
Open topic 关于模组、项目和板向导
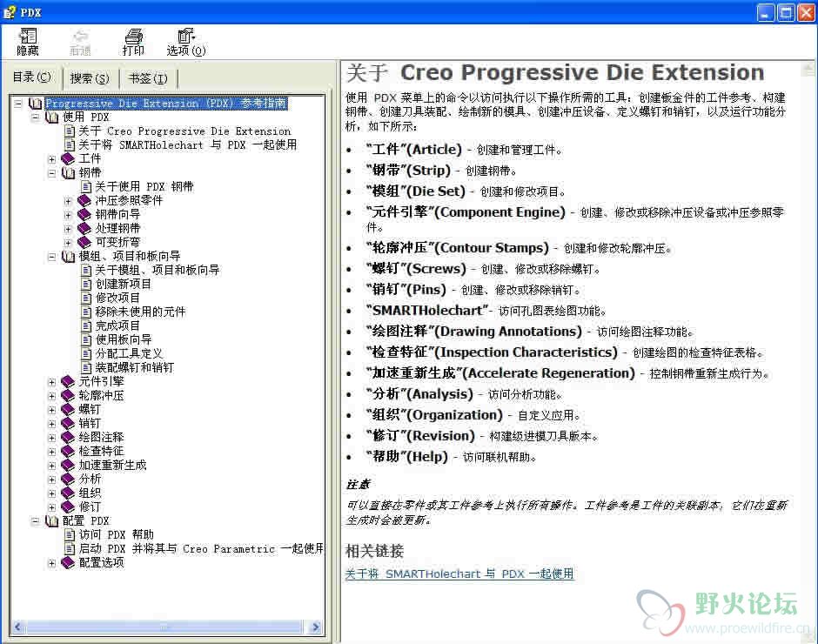pos(157,271)
